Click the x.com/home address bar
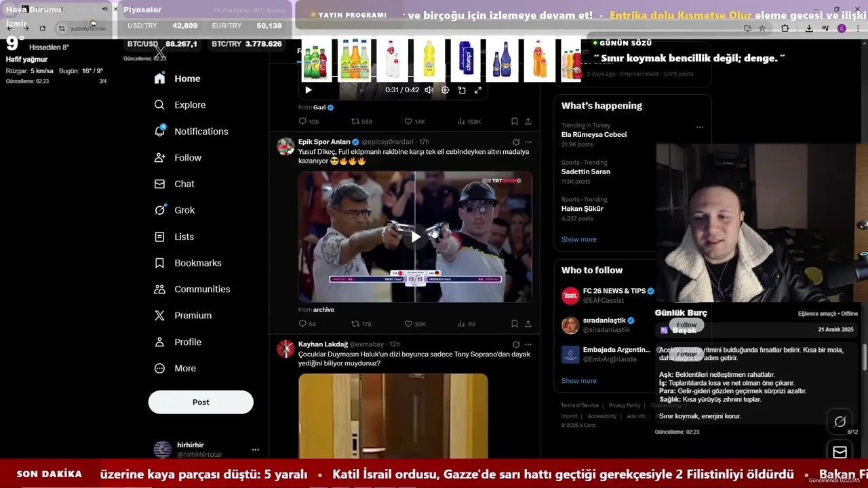 coord(88,28)
